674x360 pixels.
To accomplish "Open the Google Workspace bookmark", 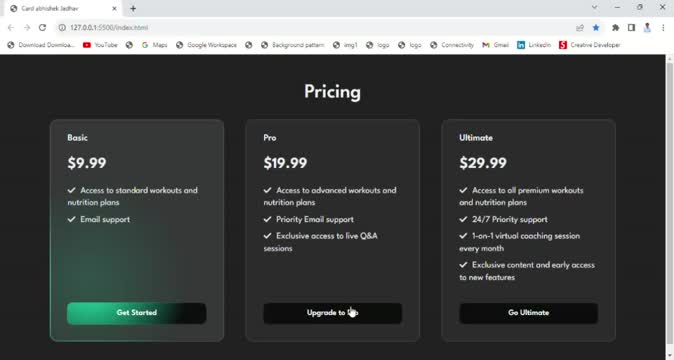I will click(x=206, y=45).
